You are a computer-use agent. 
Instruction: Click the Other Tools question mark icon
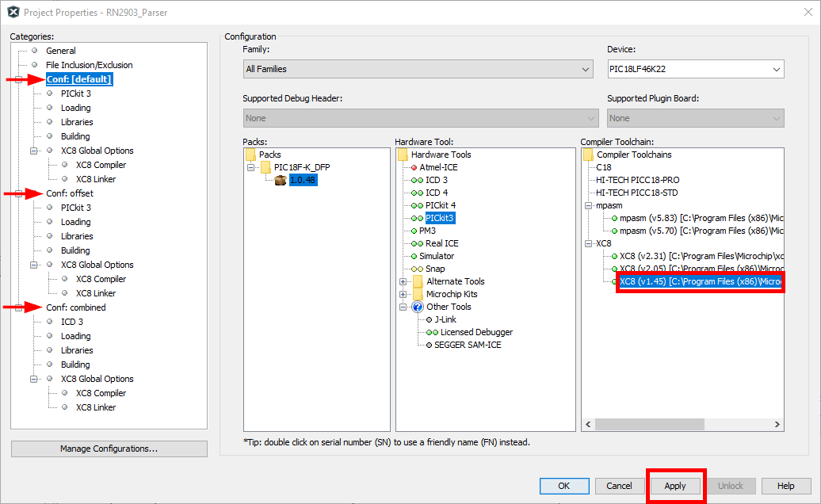coord(418,307)
